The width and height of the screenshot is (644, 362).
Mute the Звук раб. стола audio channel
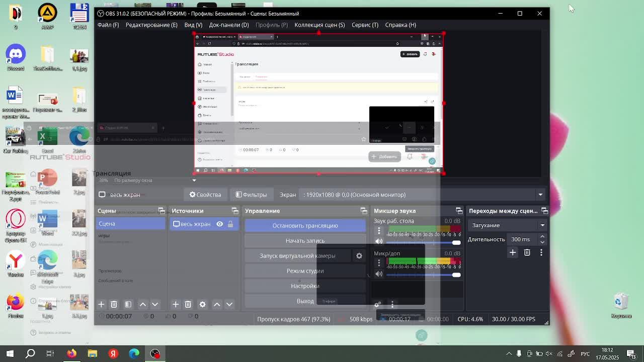[x=379, y=242]
